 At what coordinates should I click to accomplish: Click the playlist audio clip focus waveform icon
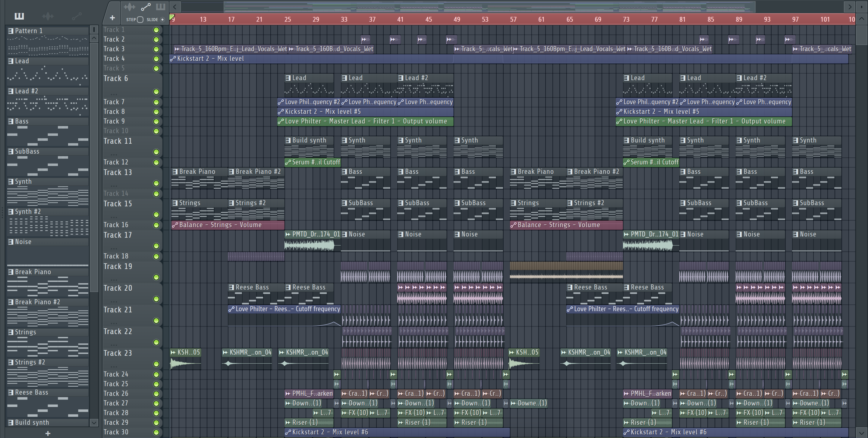point(129,7)
